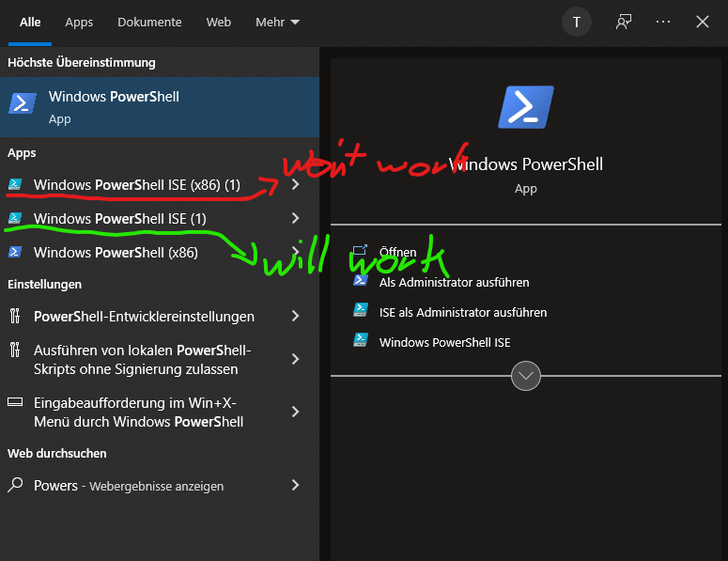Click the Windows PowerShell ISE (x86) app icon
The height and width of the screenshot is (561, 728).
[x=15, y=184]
